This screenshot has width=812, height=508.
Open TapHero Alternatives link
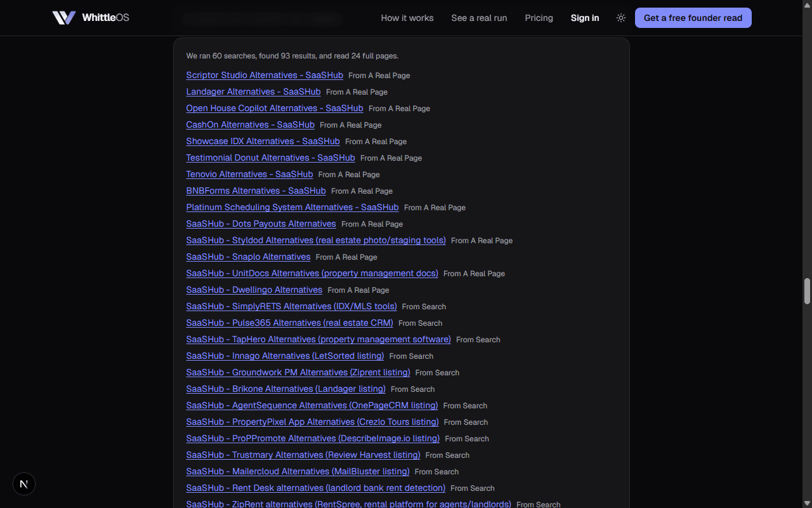click(318, 339)
